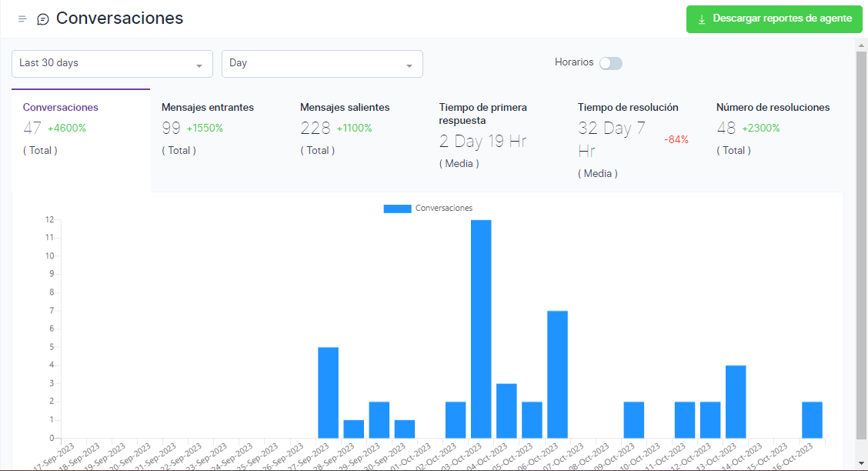Viewport: 868px width, 471px height.
Task: Open the Last 30 days dropdown
Action: point(112,64)
